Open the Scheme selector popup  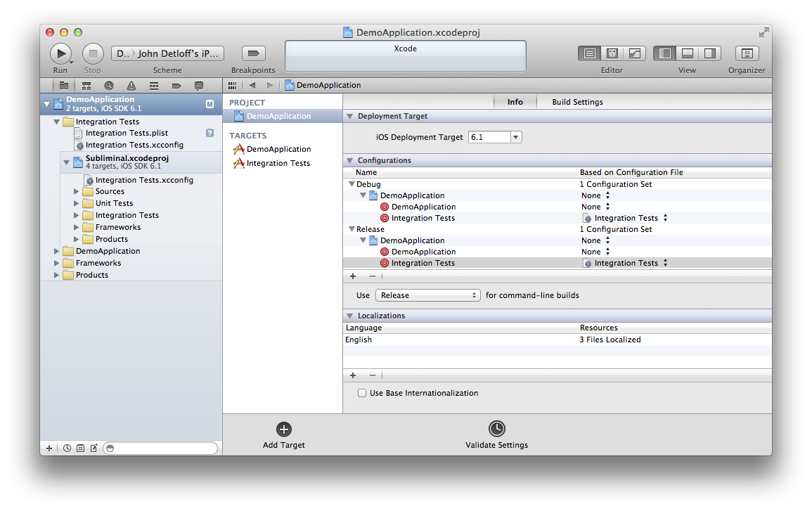[x=167, y=53]
